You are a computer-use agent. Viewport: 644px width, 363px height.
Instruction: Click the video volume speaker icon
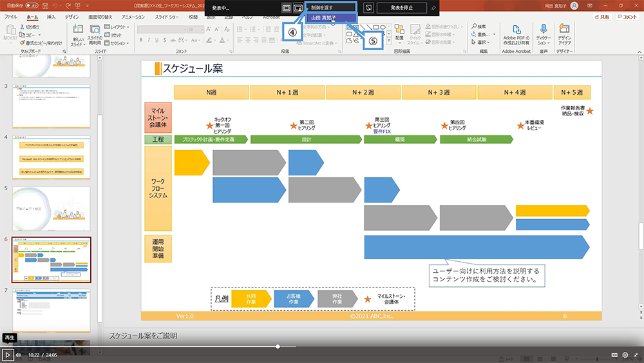coord(19,355)
